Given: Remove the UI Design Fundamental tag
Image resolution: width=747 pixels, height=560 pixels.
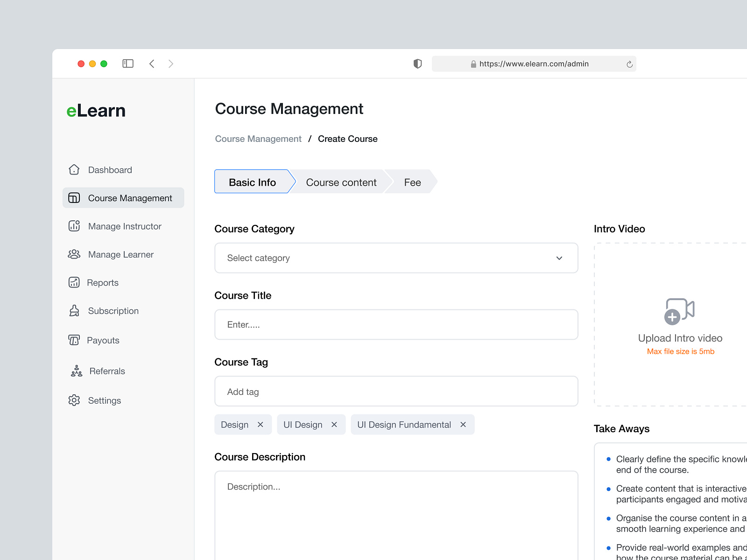Looking at the screenshot, I should (463, 425).
